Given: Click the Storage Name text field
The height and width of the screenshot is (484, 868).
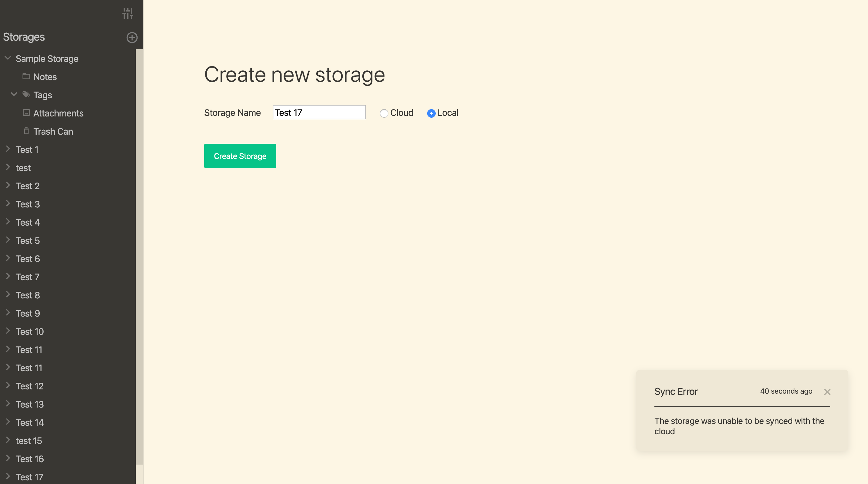Looking at the screenshot, I should pos(319,112).
